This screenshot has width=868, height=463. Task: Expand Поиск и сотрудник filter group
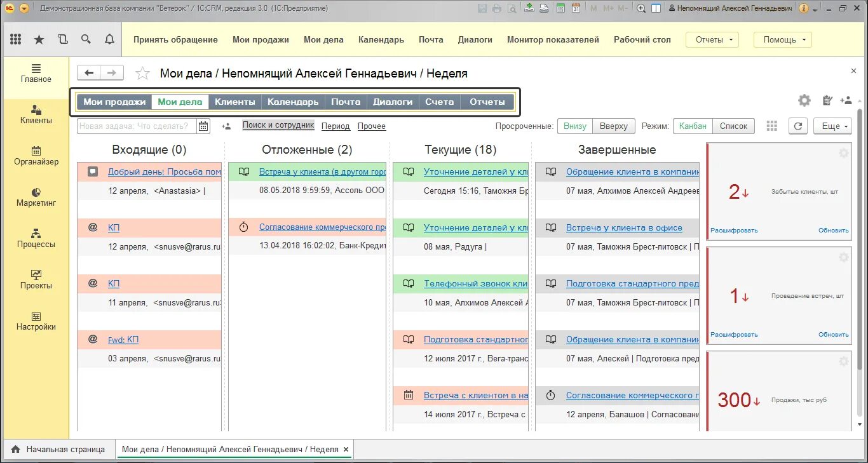pos(278,125)
